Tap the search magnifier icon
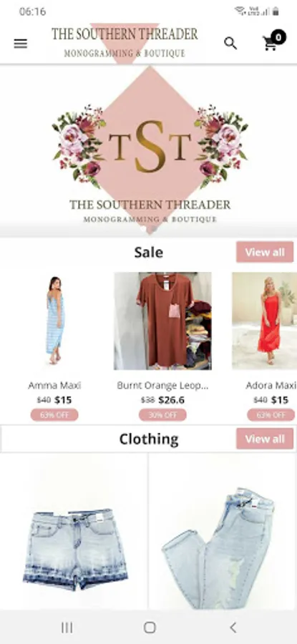 coord(230,43)
